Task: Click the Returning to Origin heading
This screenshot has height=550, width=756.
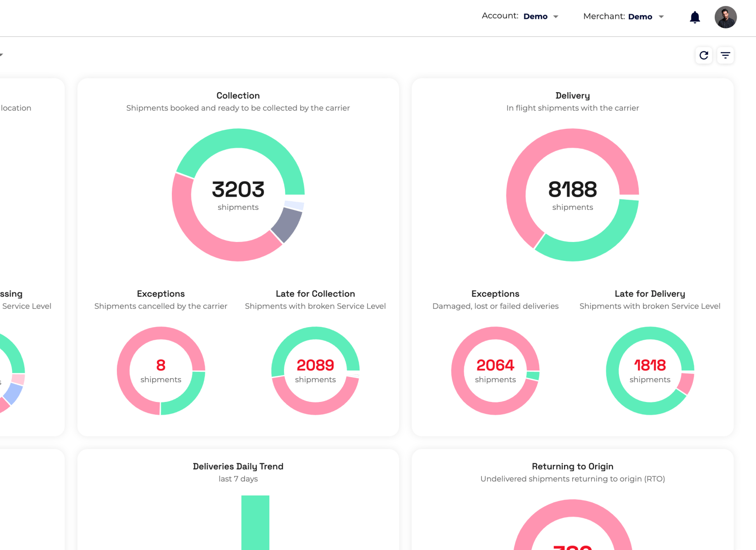Action: pos(572,467)
